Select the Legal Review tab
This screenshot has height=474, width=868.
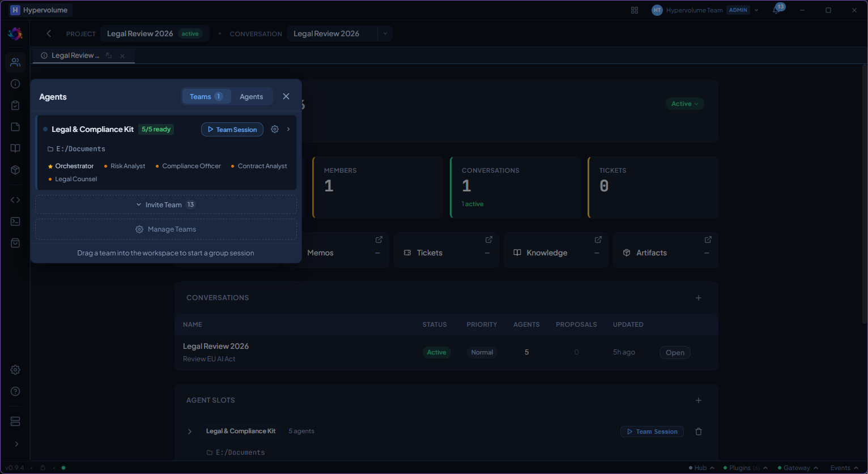75,55
